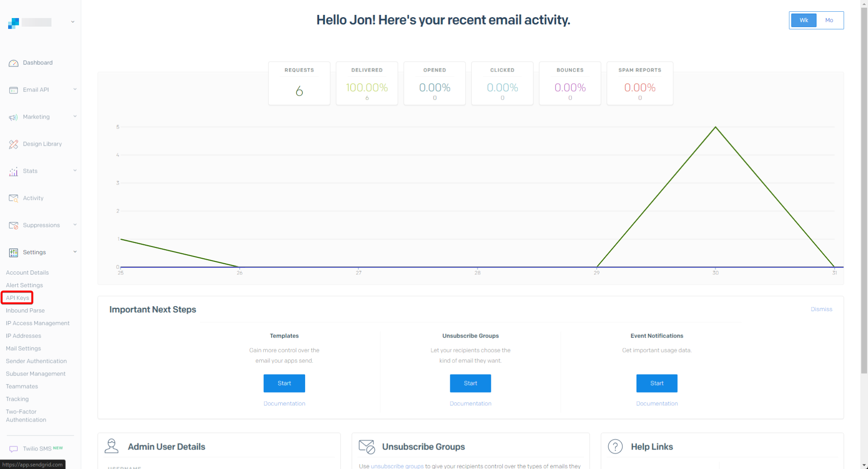Viewport: 868px width, 469px height.
Task: Click the Stats bar chart icon
Action: click(x=14, y=171)
